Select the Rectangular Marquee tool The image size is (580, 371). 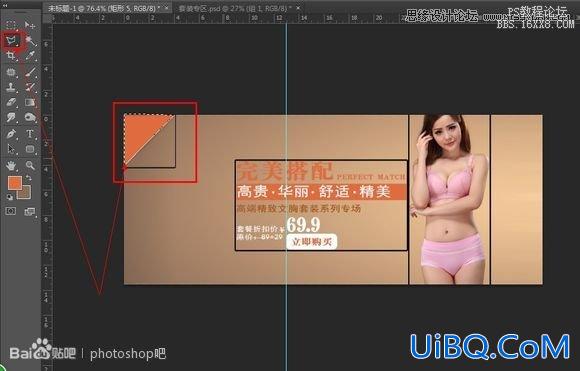pos(11,25)
